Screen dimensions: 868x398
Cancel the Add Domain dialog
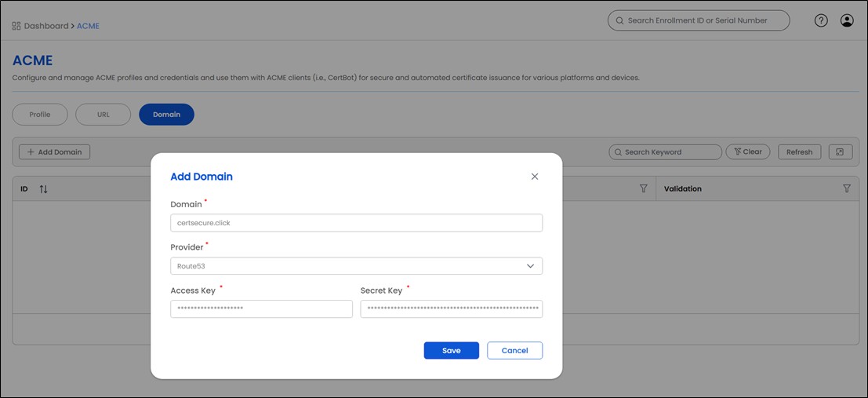tap(514, 350)
